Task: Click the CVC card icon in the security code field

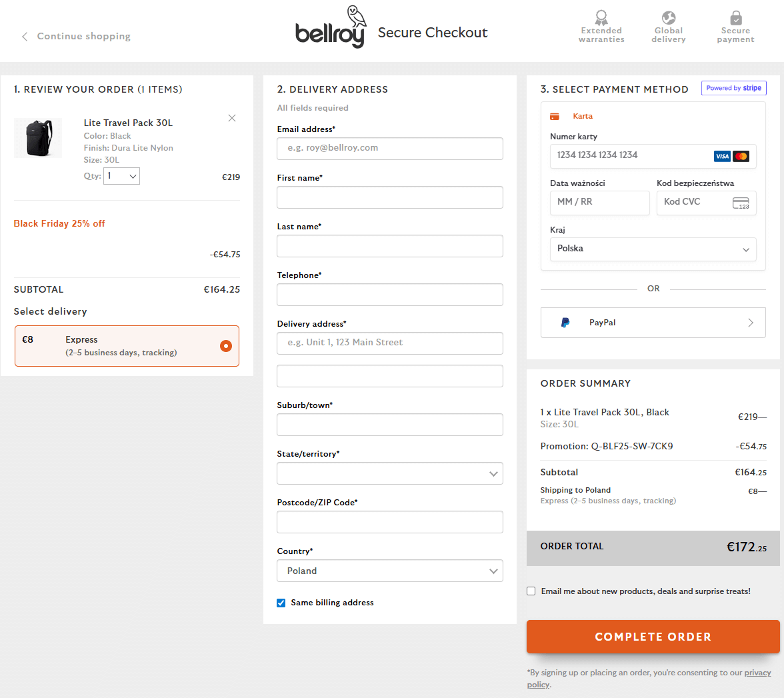Action: [x=741, y=203]
